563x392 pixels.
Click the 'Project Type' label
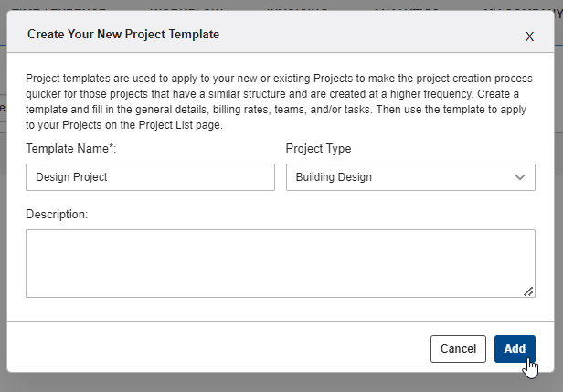[x=318, y=148]
